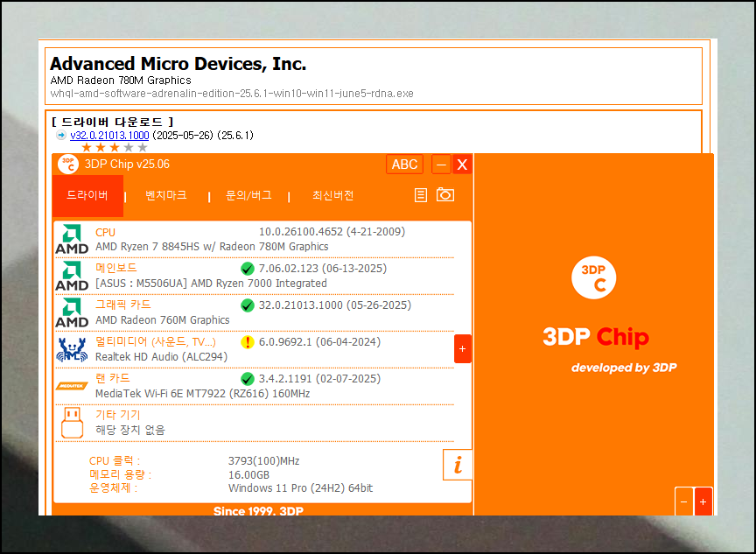Screen dimensions: 756x554
Task: Open the 벤치마크 tab
Action: (x=166, y=195)
